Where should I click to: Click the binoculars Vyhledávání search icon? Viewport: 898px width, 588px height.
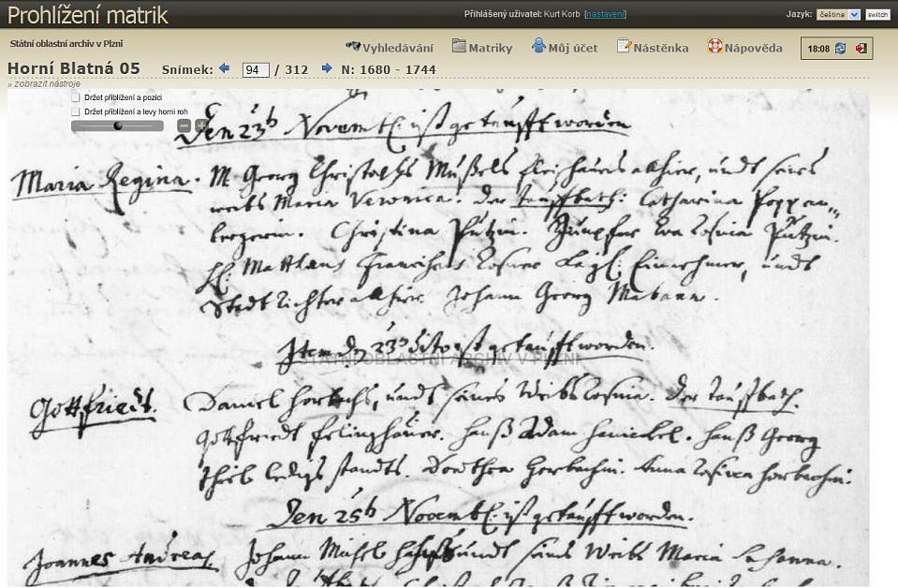click(353, 46)
